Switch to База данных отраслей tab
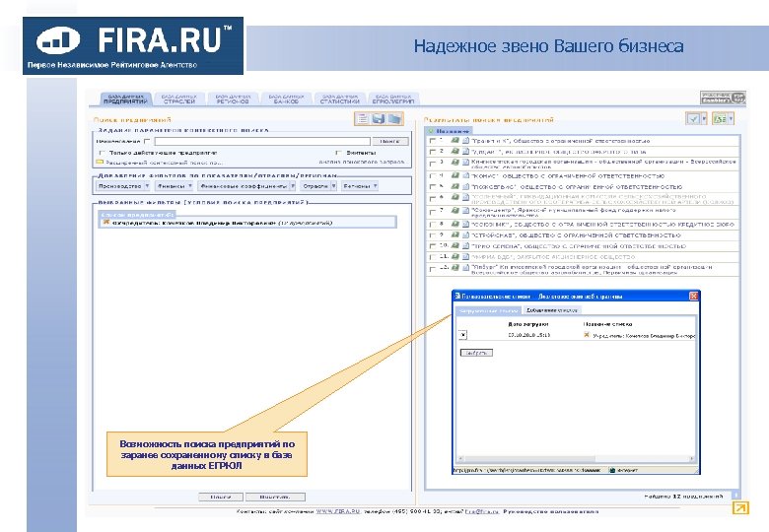The width and height of the screenshot is (769, 532). tap(179, 99)
